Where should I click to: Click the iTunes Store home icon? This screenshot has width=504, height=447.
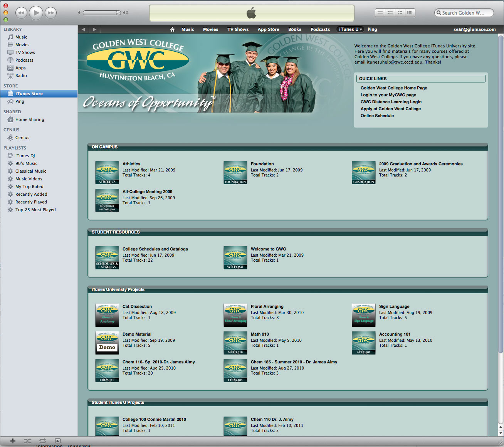coord(173,29)
